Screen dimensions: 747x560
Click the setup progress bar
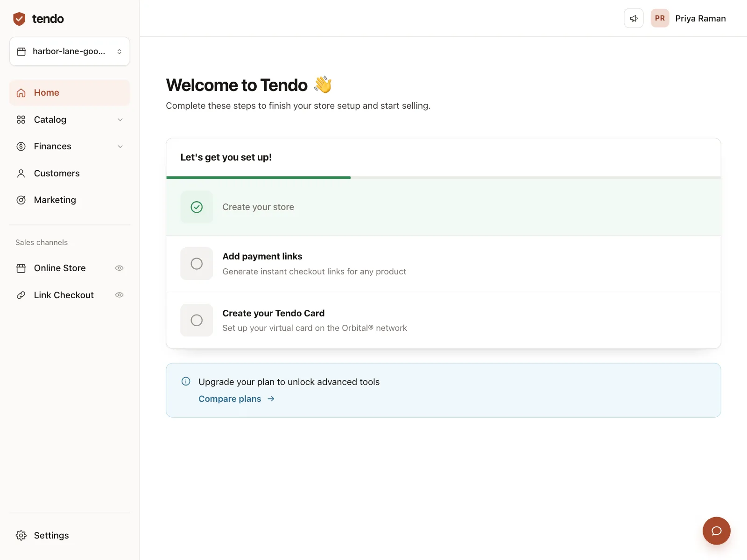click(x=444, y=178)
